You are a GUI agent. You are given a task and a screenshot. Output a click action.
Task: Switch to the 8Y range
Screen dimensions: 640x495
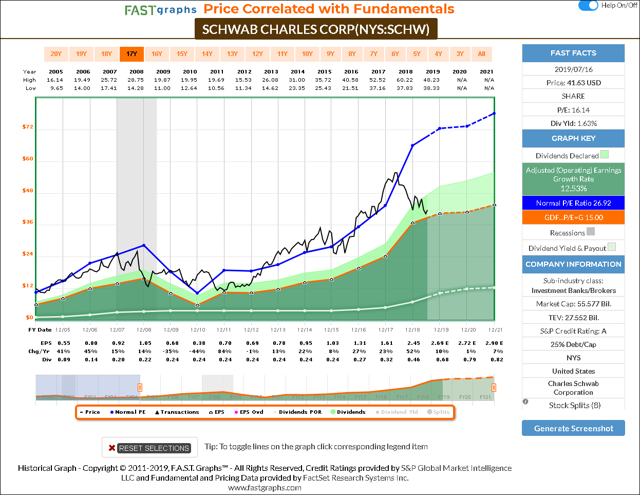(x=352, y=54)
